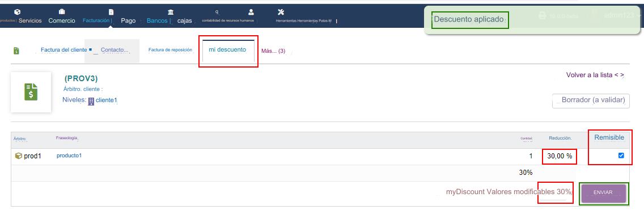This screenshot has width=644, height=218.
Task: Click the (PROV3) invoice reference
Action: click(x=81, y=78)
